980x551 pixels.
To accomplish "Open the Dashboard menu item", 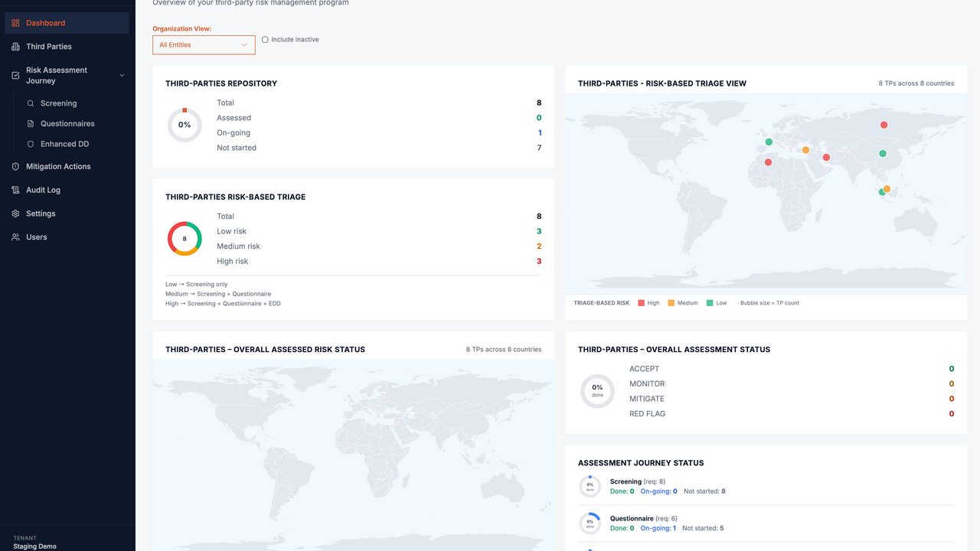I will pos(67,23).
